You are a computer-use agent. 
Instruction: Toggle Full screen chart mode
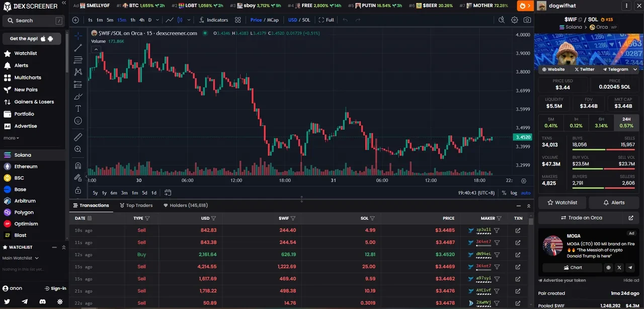326,20
